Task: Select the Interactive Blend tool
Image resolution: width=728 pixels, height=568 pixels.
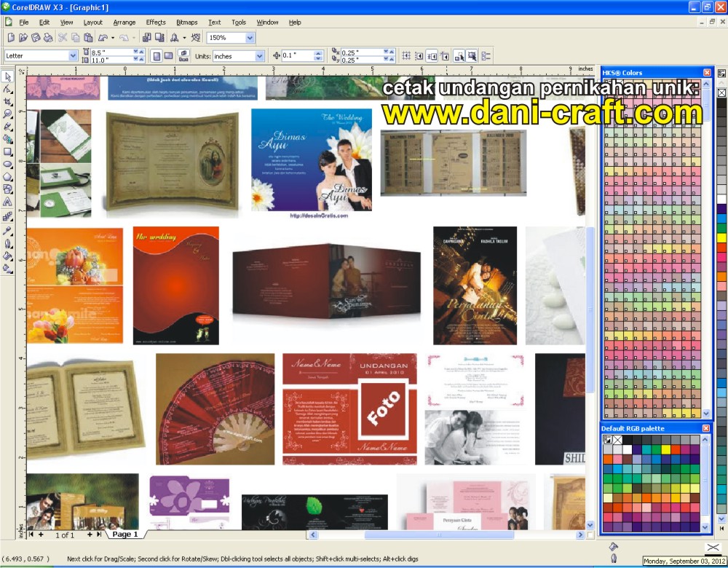Action: [7, 216]
